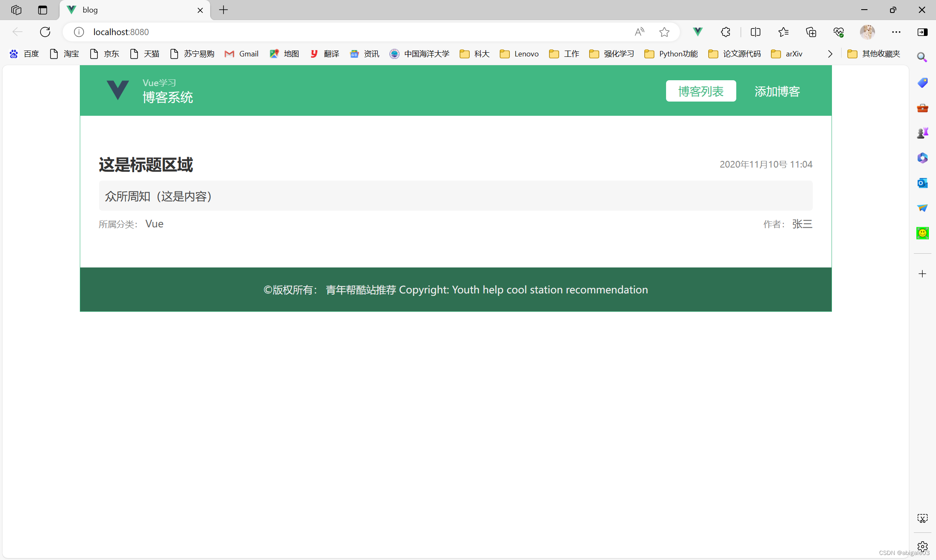Open the favorites star-list icon
Screen dimensions: 936x560
tap(783, 32)
